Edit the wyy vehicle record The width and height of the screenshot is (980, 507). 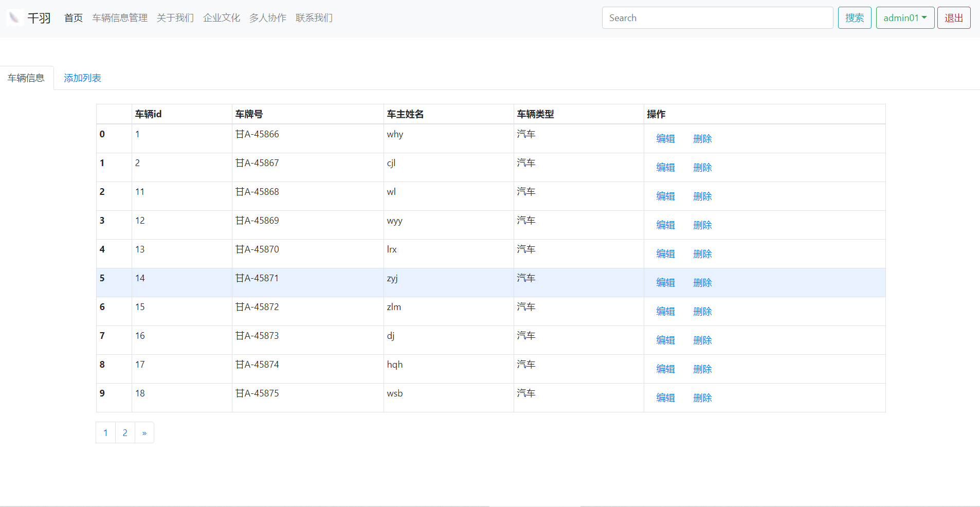[x=665, y=225]
